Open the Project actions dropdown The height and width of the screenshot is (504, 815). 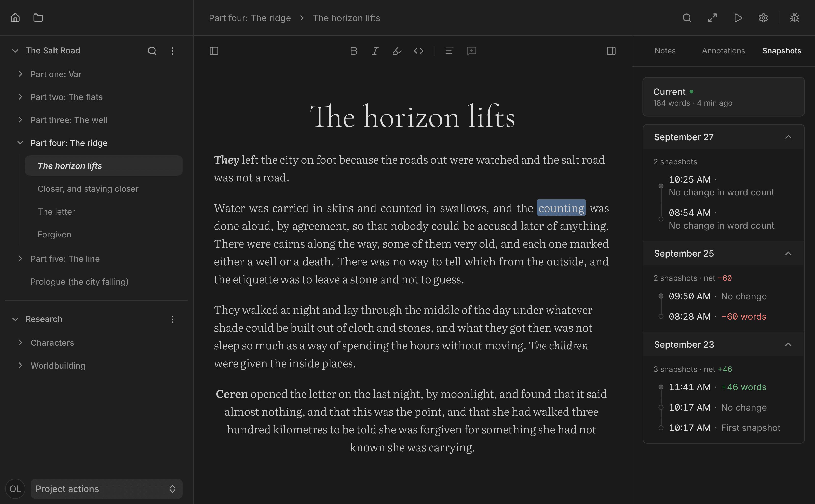[x=106, y=489]
